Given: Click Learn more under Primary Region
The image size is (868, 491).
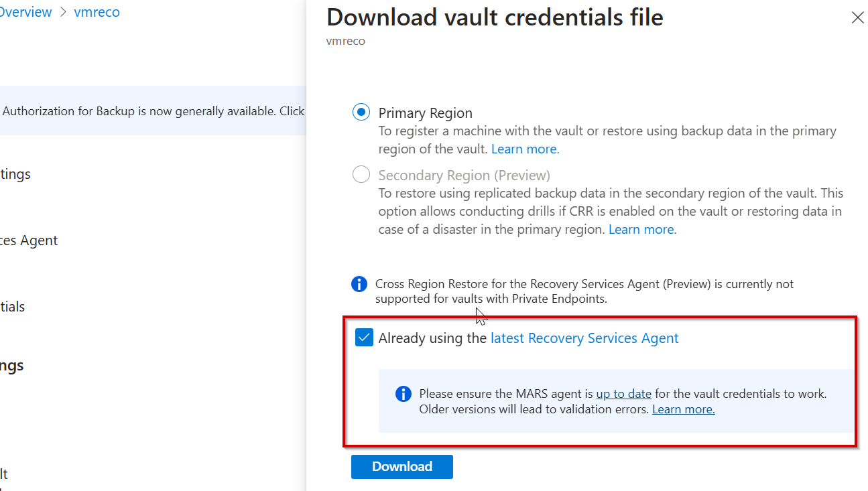Looking at the screenshot, I should (525, 149).
